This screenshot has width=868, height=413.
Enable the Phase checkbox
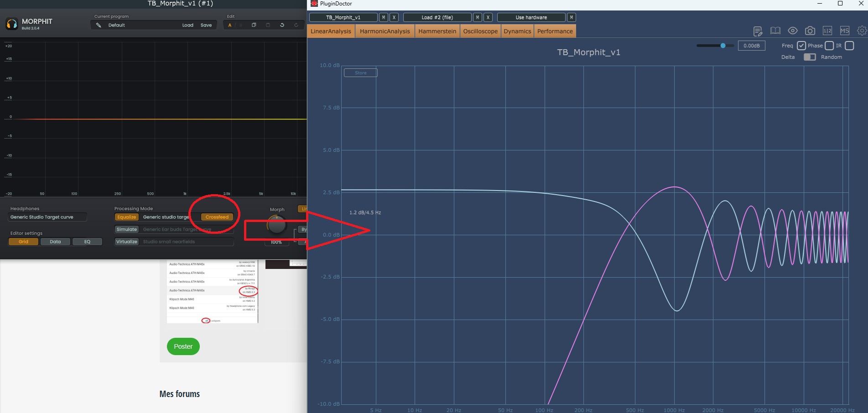click(829, 46)
